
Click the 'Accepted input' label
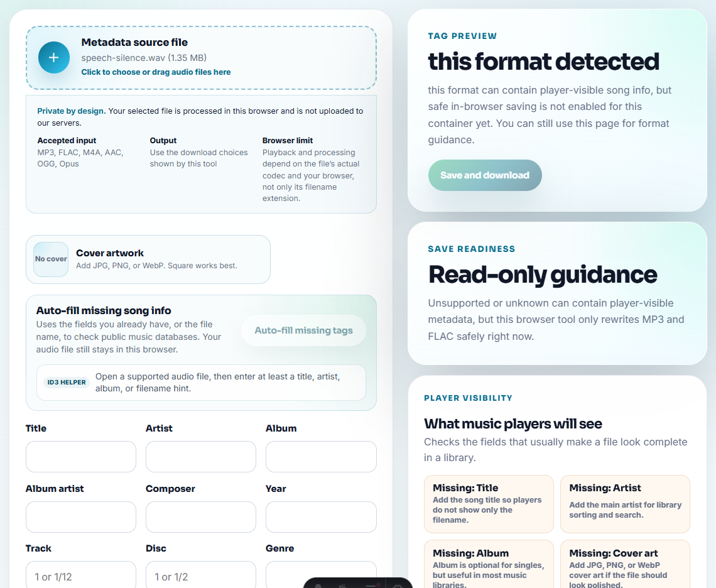(x=67, y=141)
